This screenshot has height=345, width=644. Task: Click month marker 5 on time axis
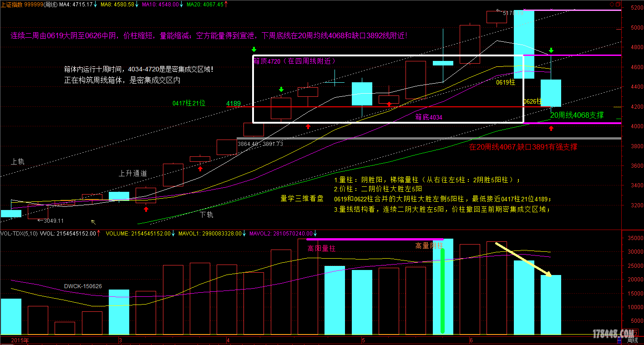[363, 340]
